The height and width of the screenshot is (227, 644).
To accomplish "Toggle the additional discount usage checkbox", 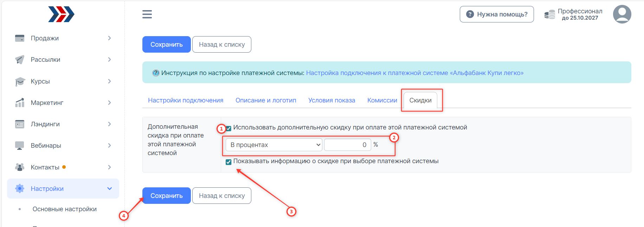I will pyautogui.click(x=229, y=128).
